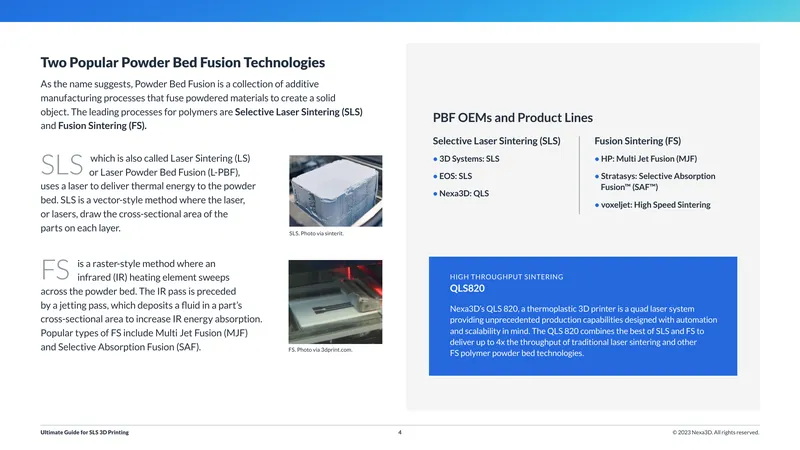Click the bold 'Selective Laser Sintering (SLS)' intro text

[298, 112]
